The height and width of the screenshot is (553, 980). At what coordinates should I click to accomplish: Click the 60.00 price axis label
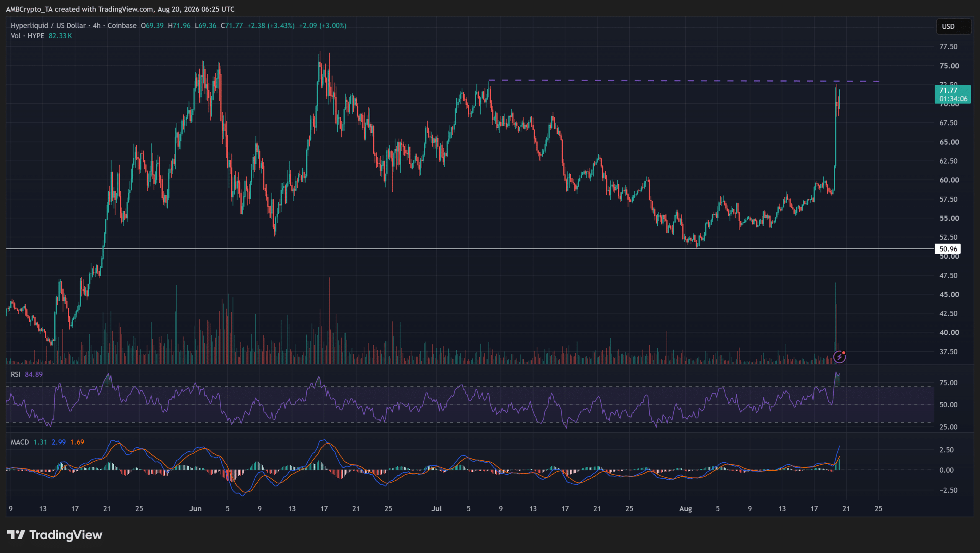click(949, 180)
